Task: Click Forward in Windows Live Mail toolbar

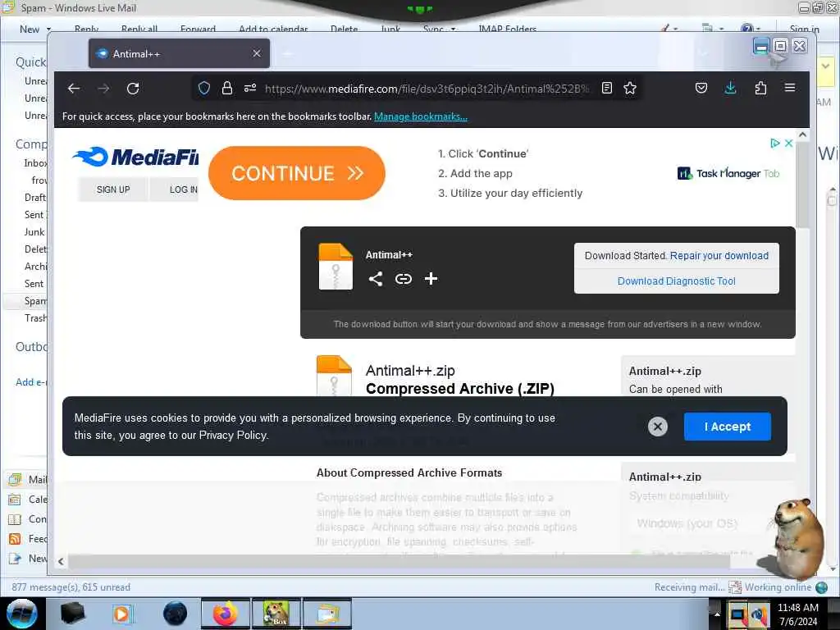Action: click(x=199, y=29)
